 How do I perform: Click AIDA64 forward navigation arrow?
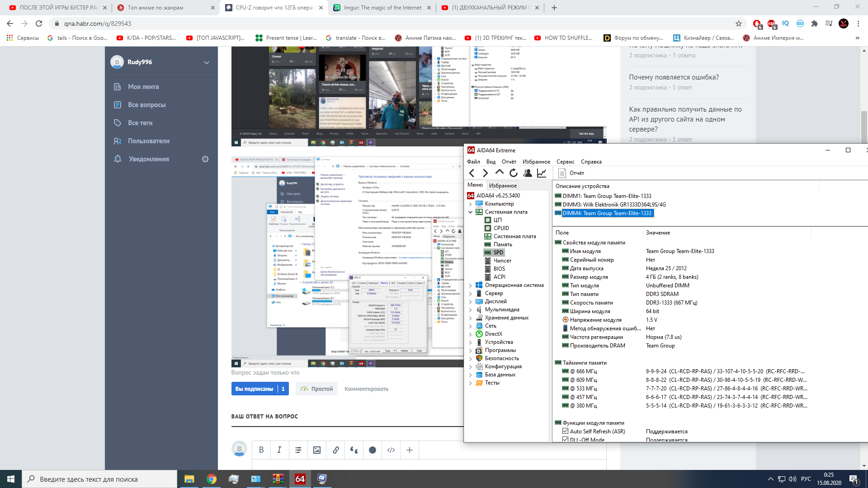click(486, 173)
